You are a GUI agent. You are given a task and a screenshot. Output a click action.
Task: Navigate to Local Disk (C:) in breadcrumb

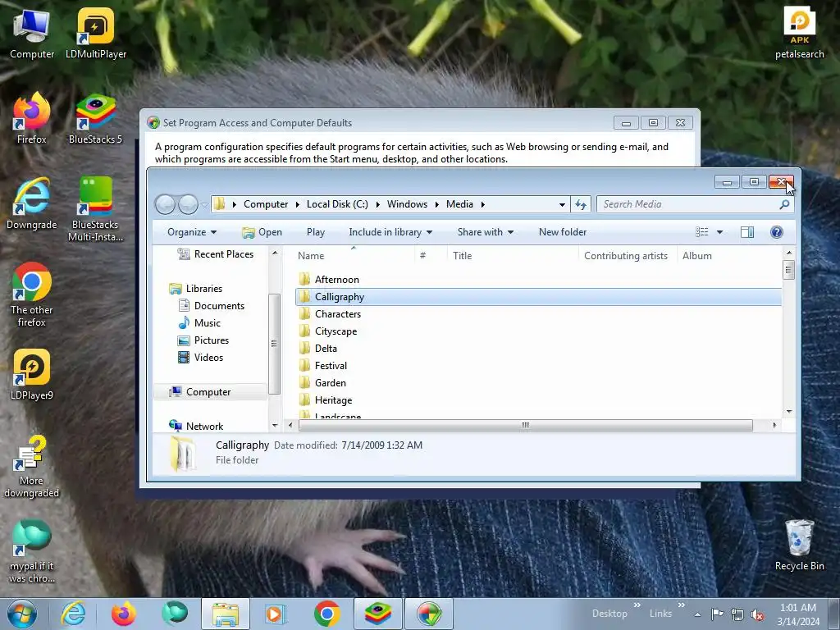(337, 204)
